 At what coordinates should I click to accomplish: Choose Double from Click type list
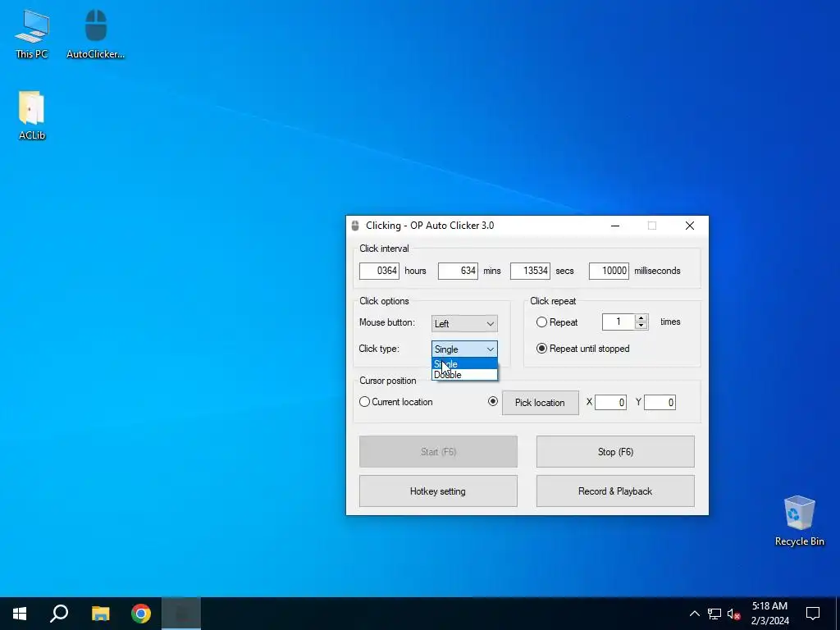point(464,375)
